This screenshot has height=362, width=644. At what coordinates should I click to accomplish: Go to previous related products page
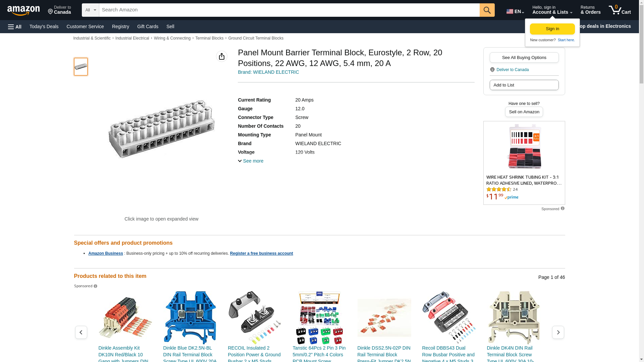[x=81, y=332]
